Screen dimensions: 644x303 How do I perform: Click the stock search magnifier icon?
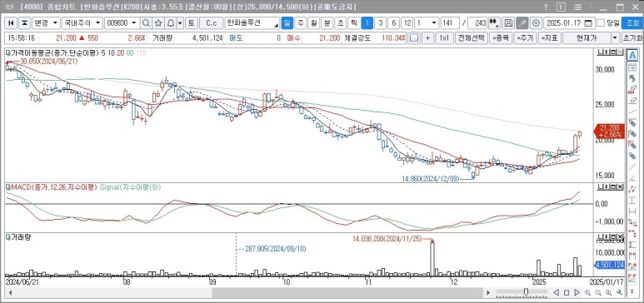point(147,23)
